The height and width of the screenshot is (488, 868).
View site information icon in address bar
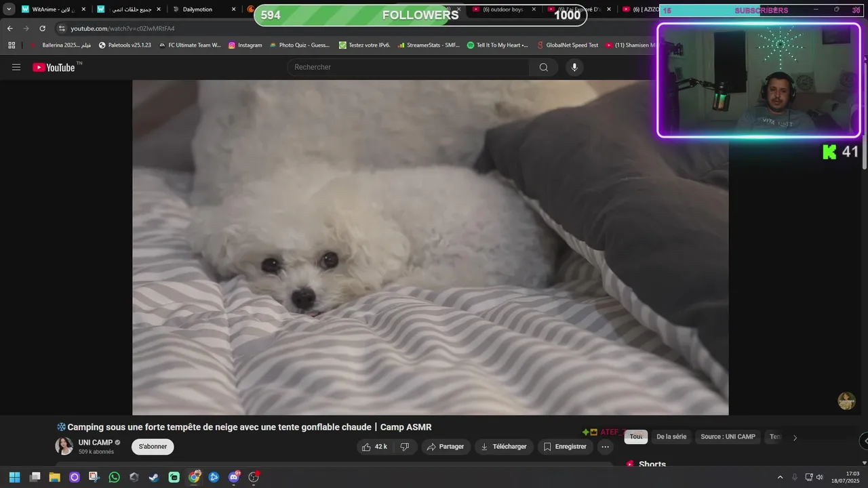[x=62, y=28]
